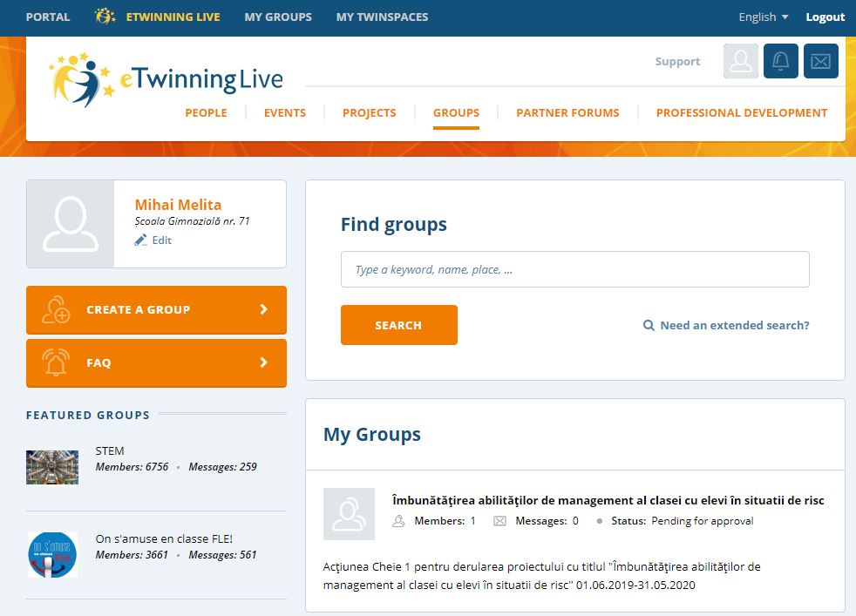Click 'Messages: 561' under On s'amuse

click(223, 555)
